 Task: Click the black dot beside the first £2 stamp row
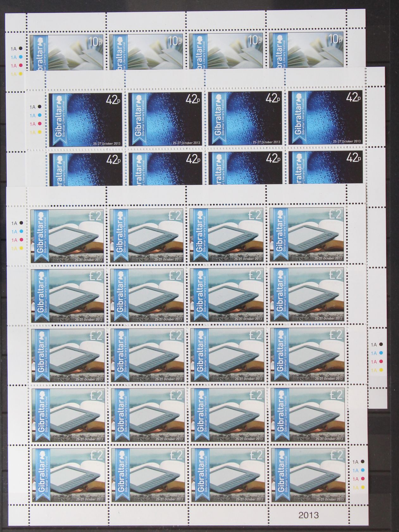point(21,223)
